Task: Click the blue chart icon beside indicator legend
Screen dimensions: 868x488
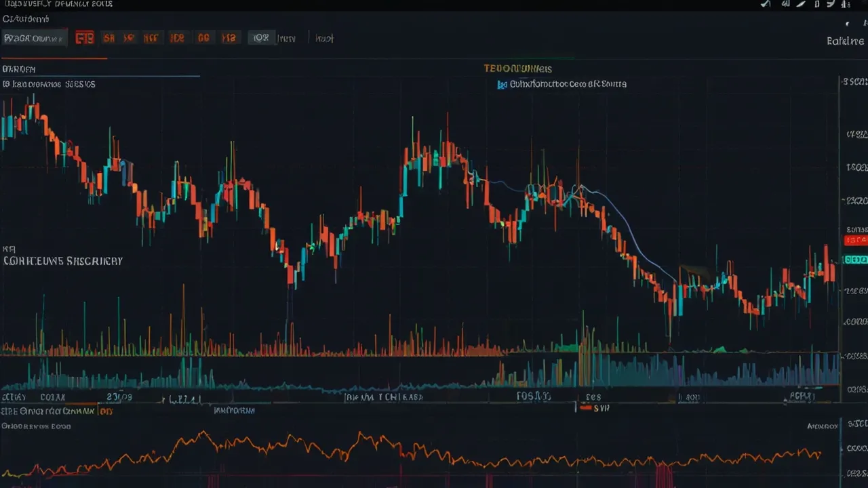Action: [502, 85]
